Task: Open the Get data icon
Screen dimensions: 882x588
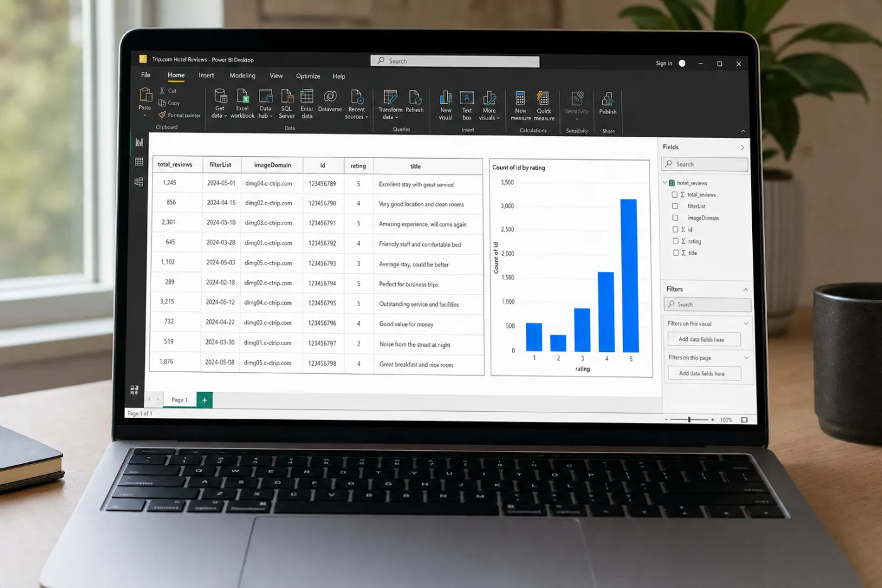Action: tap(220, 96)
